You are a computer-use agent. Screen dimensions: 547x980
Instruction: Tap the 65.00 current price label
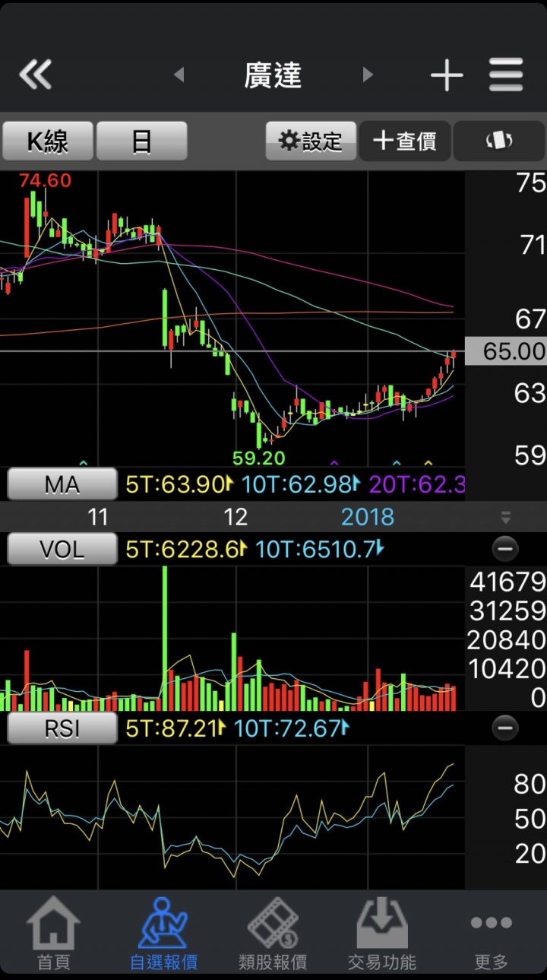(x=506, y=351)
